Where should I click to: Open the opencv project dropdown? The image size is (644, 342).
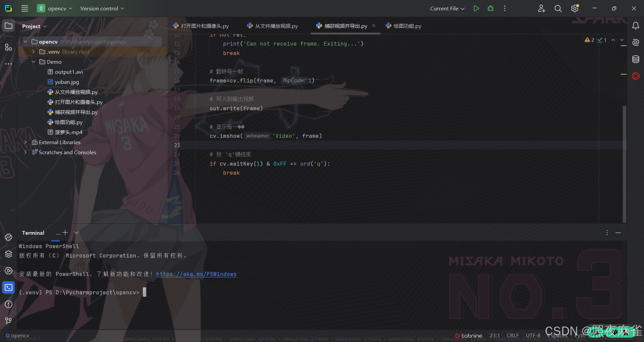click(55, 8)
